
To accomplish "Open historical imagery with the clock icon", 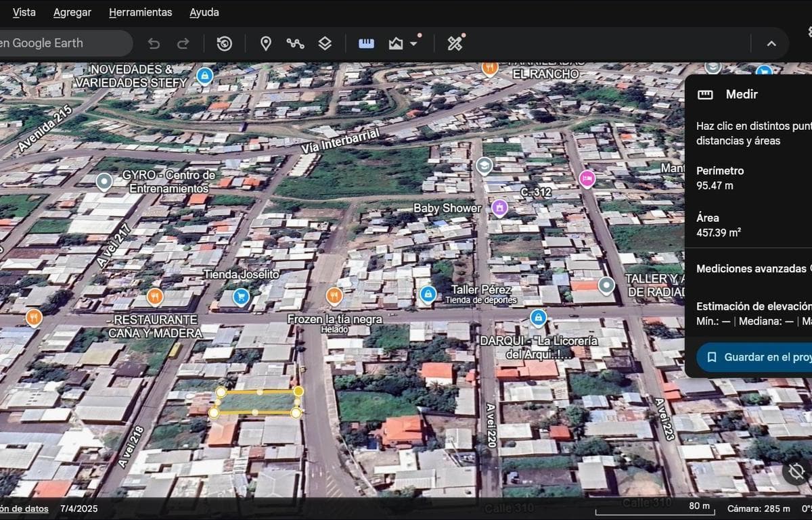I will pyautogui.click(x=225, y=43).
